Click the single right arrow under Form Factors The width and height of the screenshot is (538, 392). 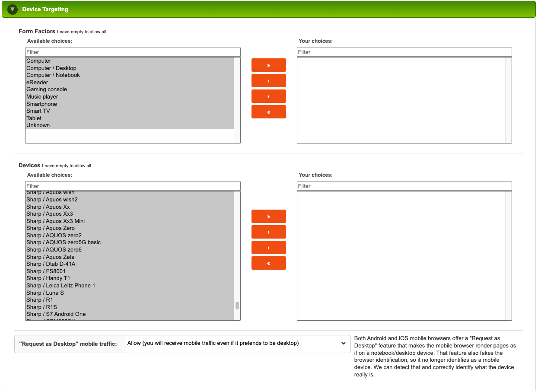click(x=268, y=80)
